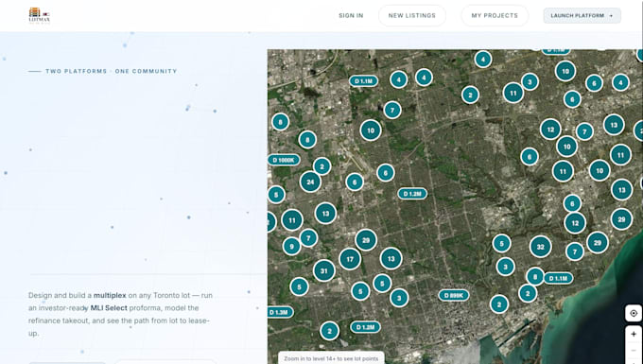Open the New Listings page
The height and width of the screenshot is (364, 643).
412,15
